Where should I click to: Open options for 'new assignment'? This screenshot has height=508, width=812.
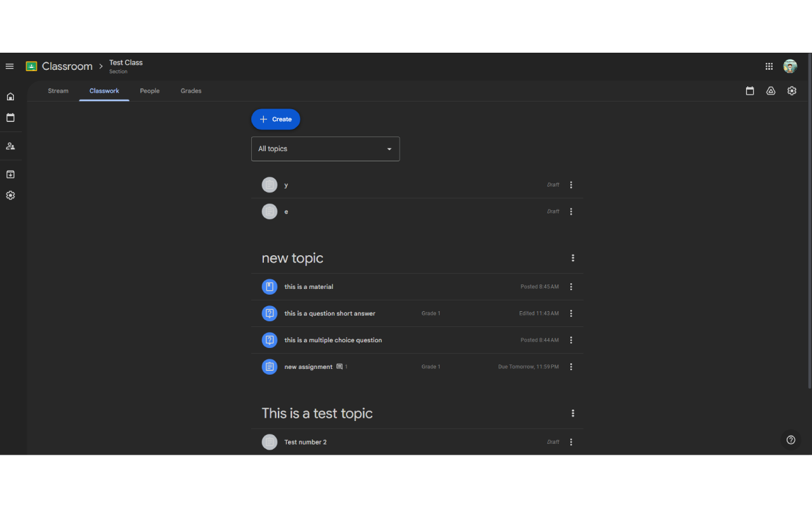coord(571,367)
